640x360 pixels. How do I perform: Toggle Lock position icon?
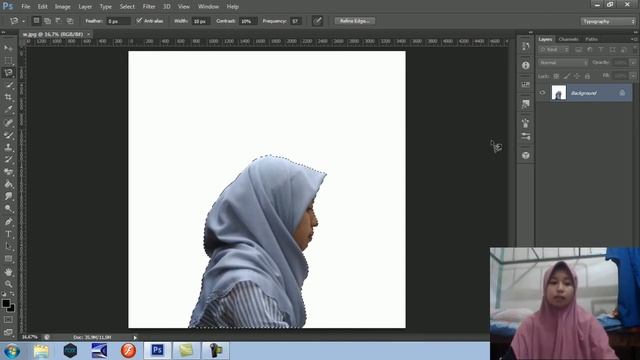577,76
